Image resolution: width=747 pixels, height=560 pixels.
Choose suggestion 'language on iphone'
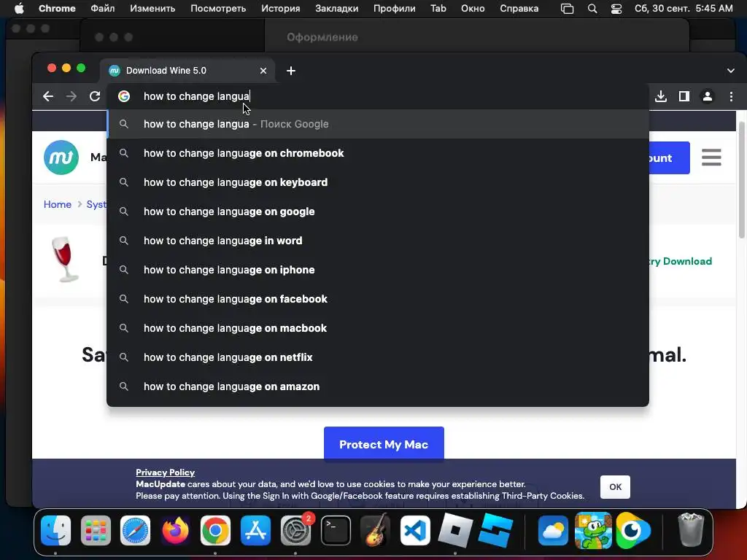click(379, 270)
